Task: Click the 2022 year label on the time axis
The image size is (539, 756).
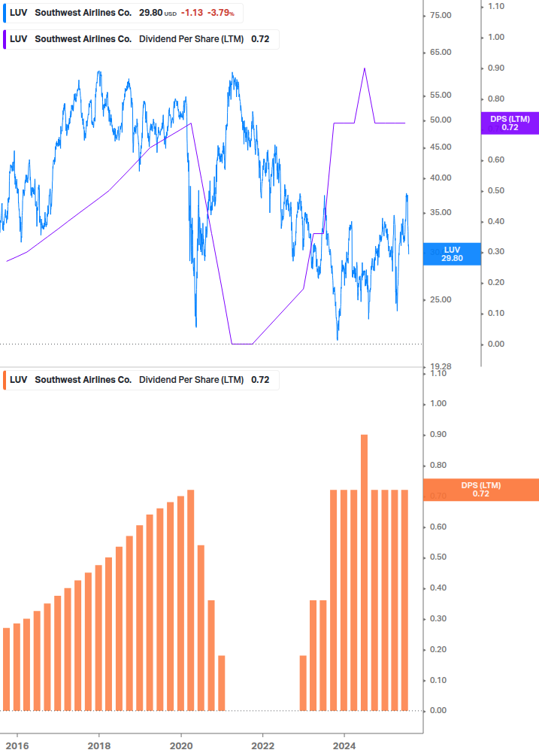Action: coord(262,746)
